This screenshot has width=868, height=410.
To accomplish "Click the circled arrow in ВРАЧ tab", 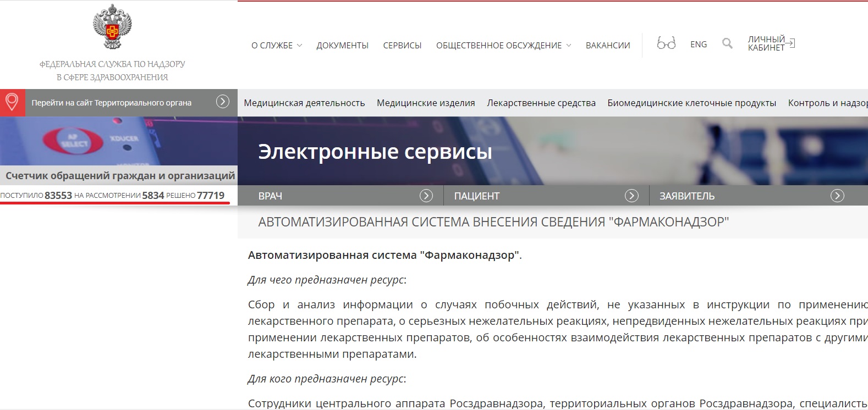I will (x=426, y=196).
